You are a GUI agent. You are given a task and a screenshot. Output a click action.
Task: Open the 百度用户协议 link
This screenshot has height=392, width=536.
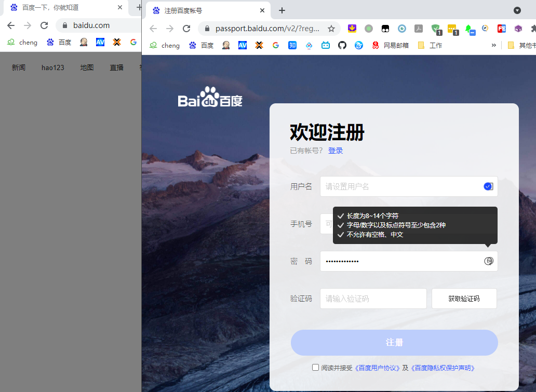point(378,368)
